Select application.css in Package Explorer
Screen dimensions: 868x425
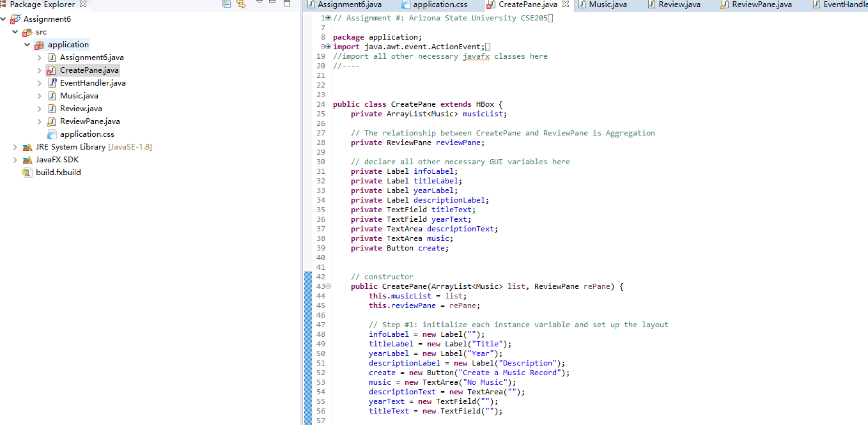pyautogui.click(x=87, y=134)
